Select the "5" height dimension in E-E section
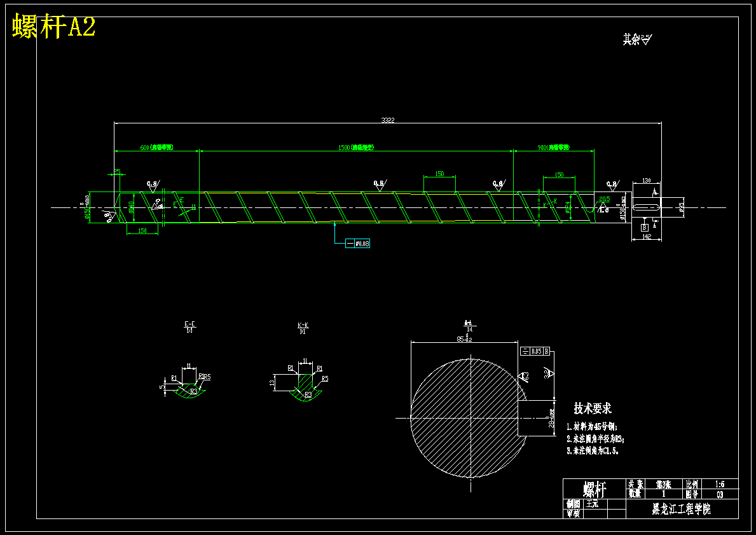756x535 pixels. pyautogui.click(x=162, y=387)
